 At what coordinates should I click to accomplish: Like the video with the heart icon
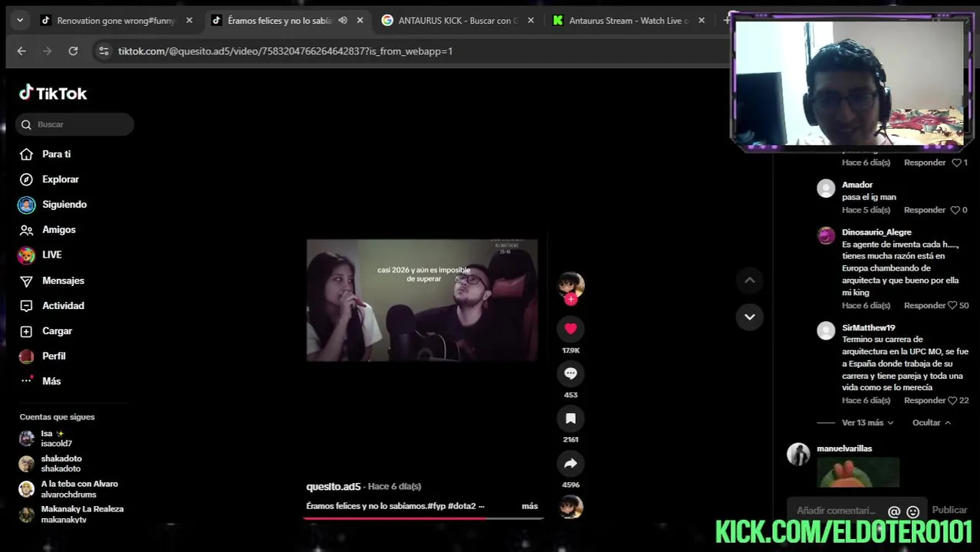571,329
